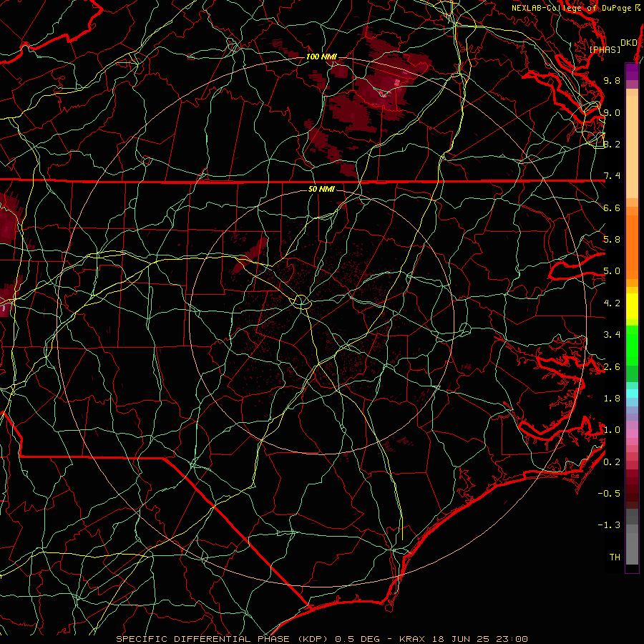644x644 pixels.
Task: Click the TH threshold label on colorbar
Action: click(615, 557)
